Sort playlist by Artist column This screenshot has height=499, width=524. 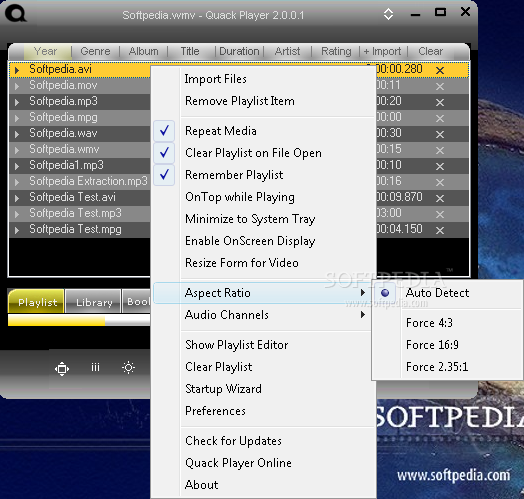(287, 51)
